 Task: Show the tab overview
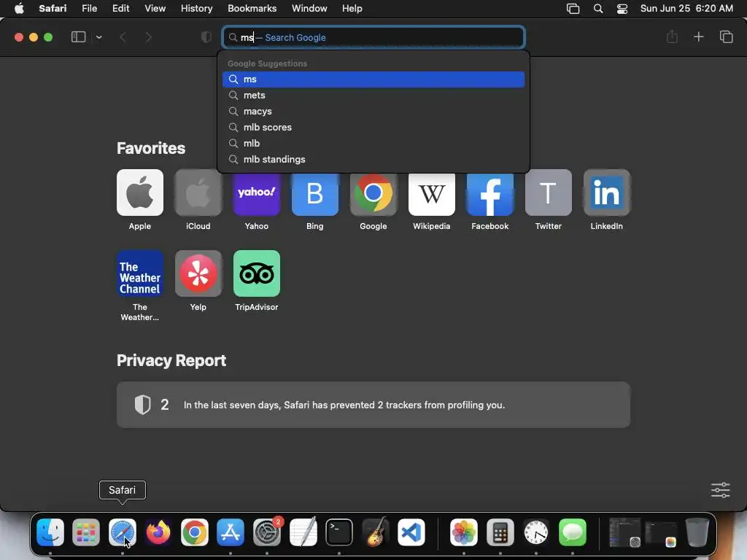click(x=726, y=36)
